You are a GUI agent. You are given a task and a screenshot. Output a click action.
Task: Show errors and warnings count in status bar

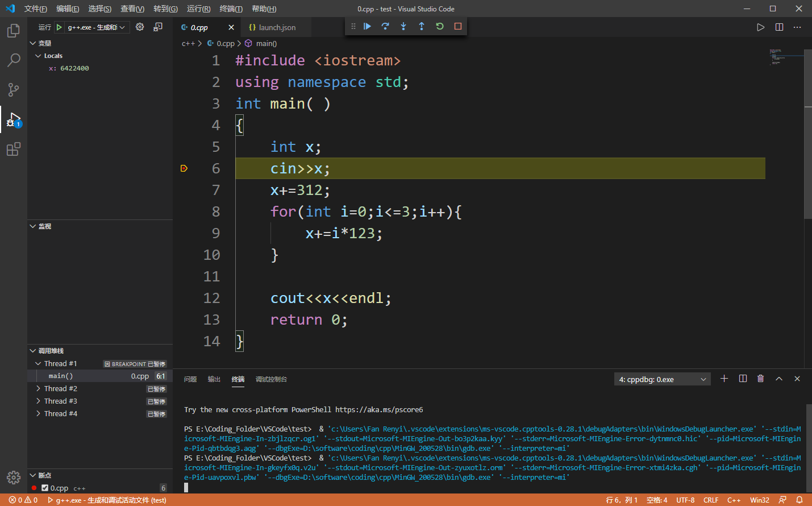[23, 500]
